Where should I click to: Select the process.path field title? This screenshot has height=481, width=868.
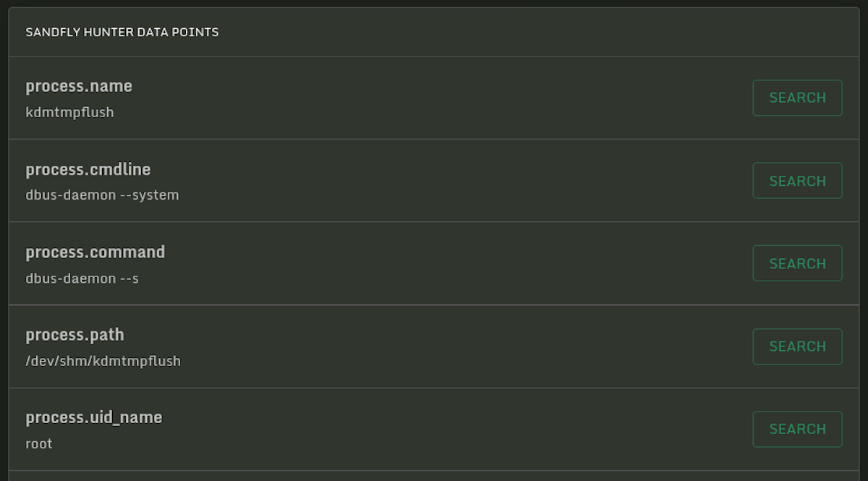point(75,335)
